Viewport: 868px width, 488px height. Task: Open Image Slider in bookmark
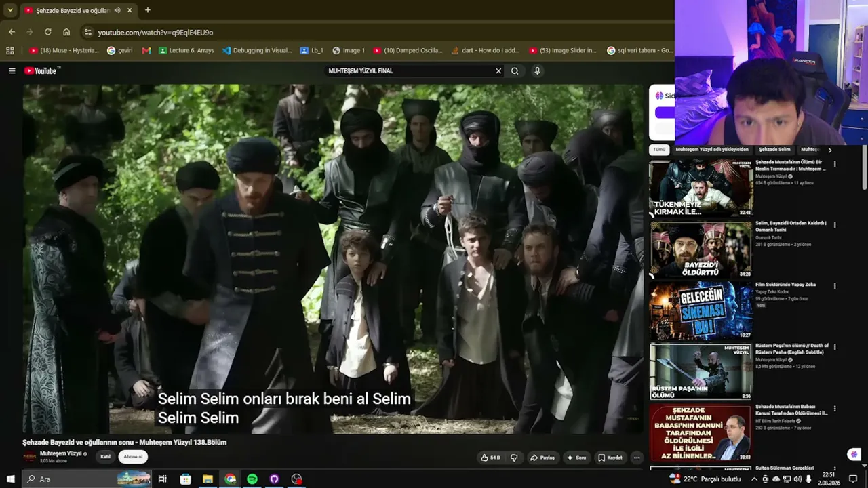(563, 50)
